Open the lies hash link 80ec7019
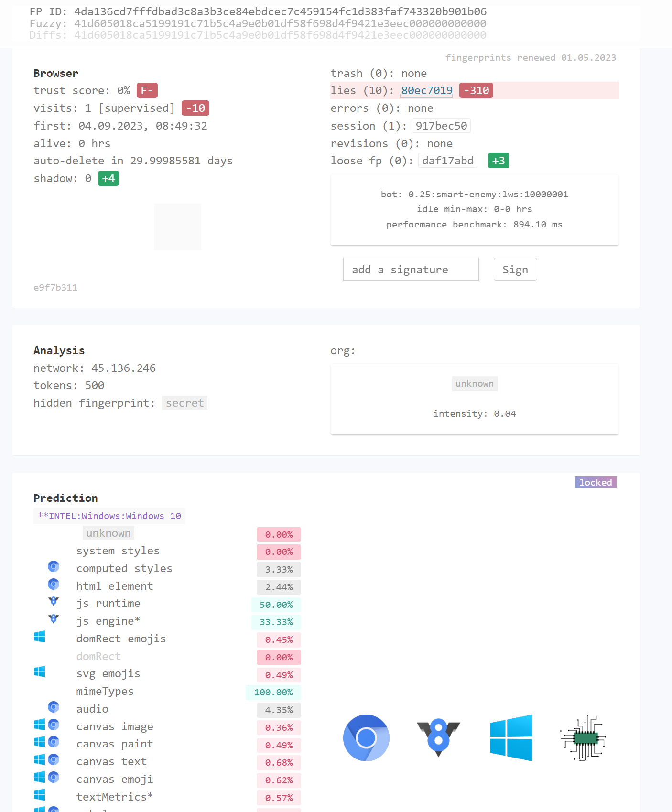 (426, 91)
